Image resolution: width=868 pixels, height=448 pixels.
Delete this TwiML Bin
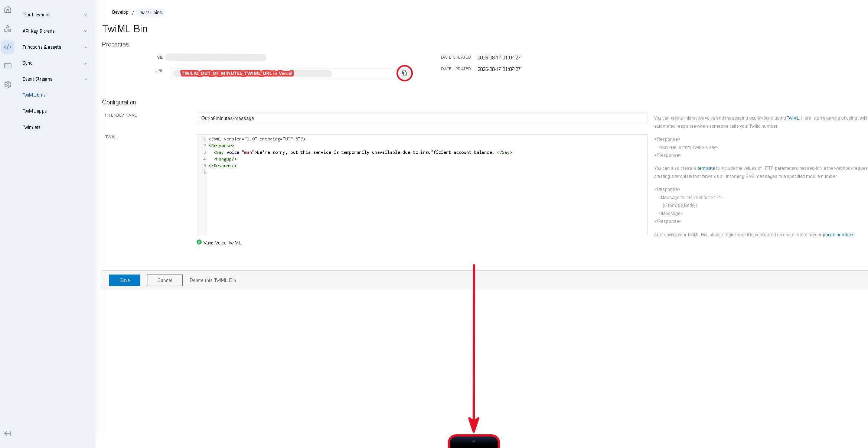point(213,280)
